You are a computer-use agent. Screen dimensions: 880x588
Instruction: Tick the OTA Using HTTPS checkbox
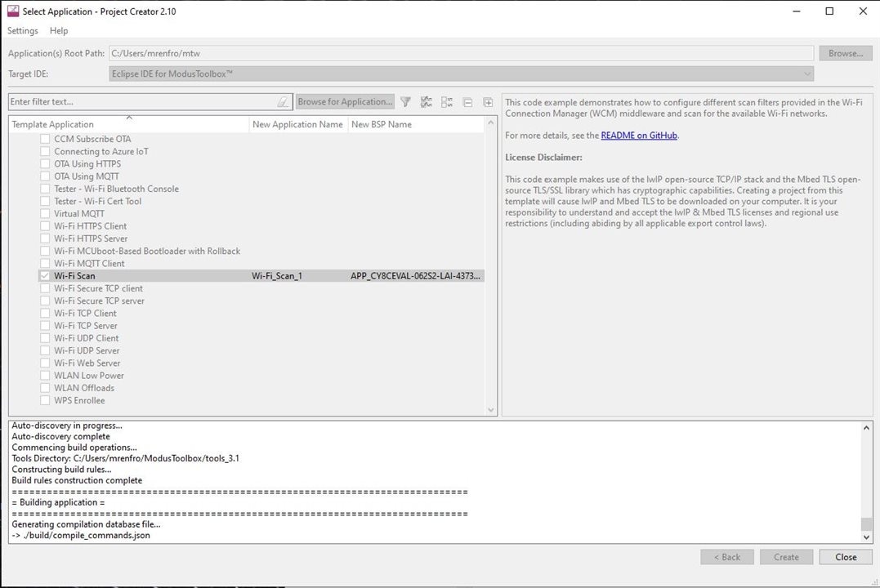point(45,163)
